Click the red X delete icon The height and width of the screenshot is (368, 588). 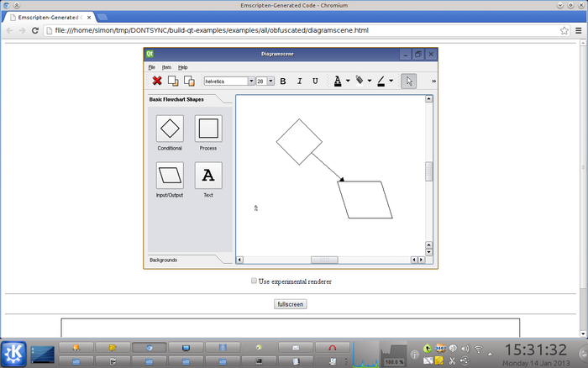(x=157, y=81)
